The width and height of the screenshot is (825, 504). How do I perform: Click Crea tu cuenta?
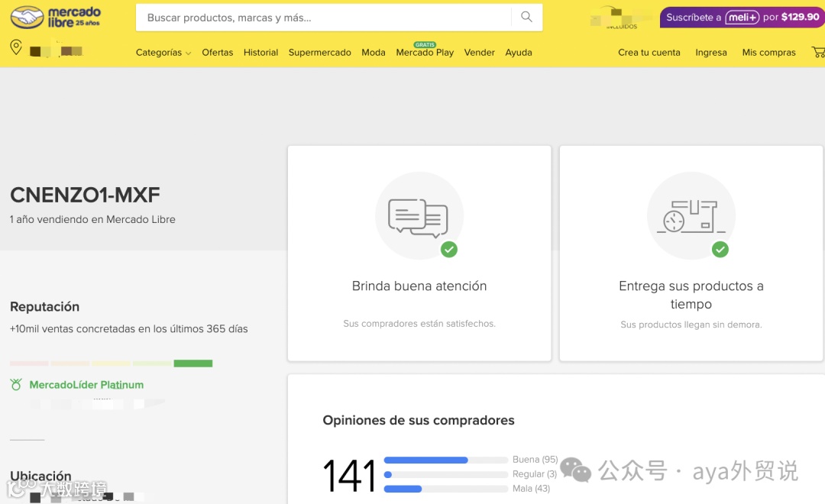pyautogui.click(x=649, y=53)
